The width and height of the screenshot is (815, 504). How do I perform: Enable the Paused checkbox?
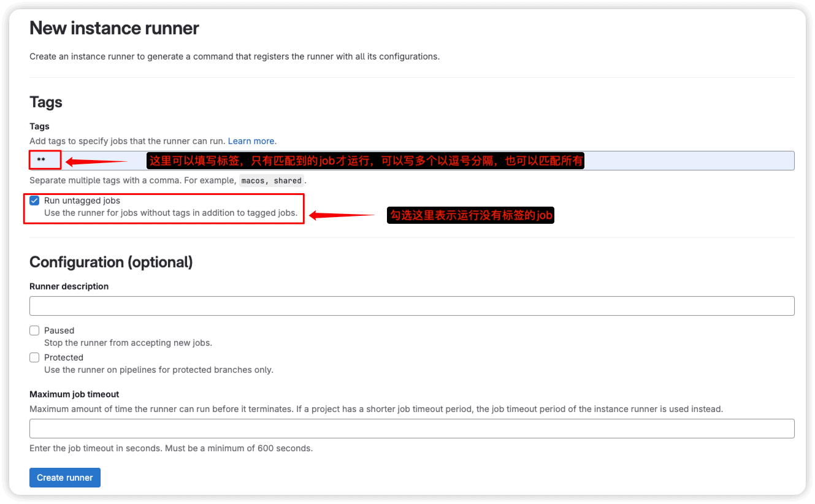click(34, 330)
